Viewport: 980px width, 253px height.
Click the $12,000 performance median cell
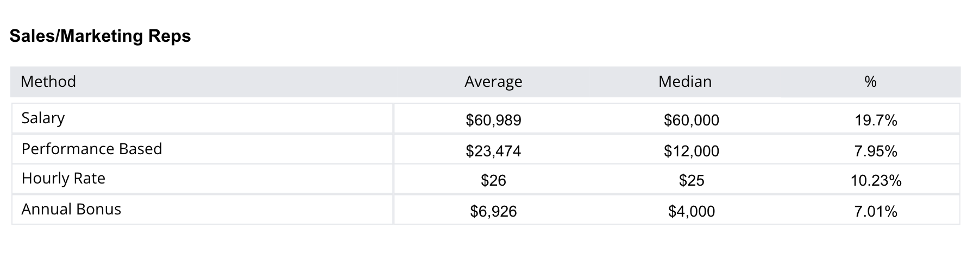(692, 151)
